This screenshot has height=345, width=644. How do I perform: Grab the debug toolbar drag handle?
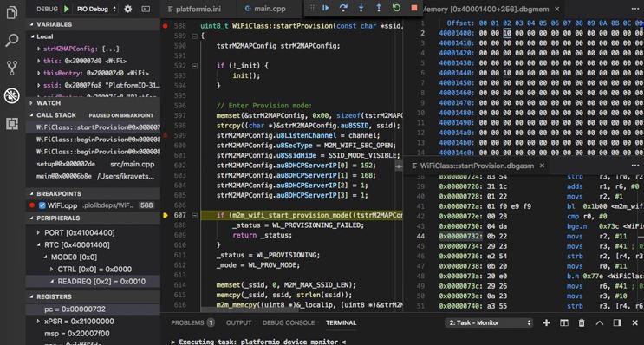(x=312, y=8)
